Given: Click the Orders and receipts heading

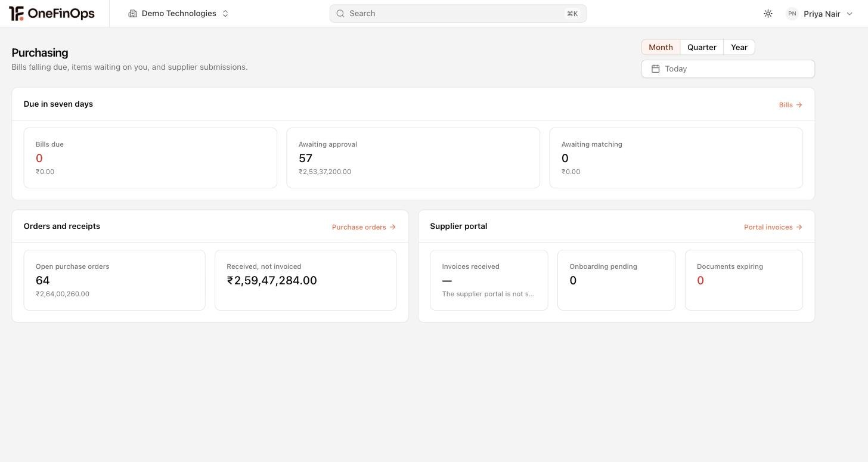Looking at the screenshot, I should pyautogui.click(x=62, y=226).
